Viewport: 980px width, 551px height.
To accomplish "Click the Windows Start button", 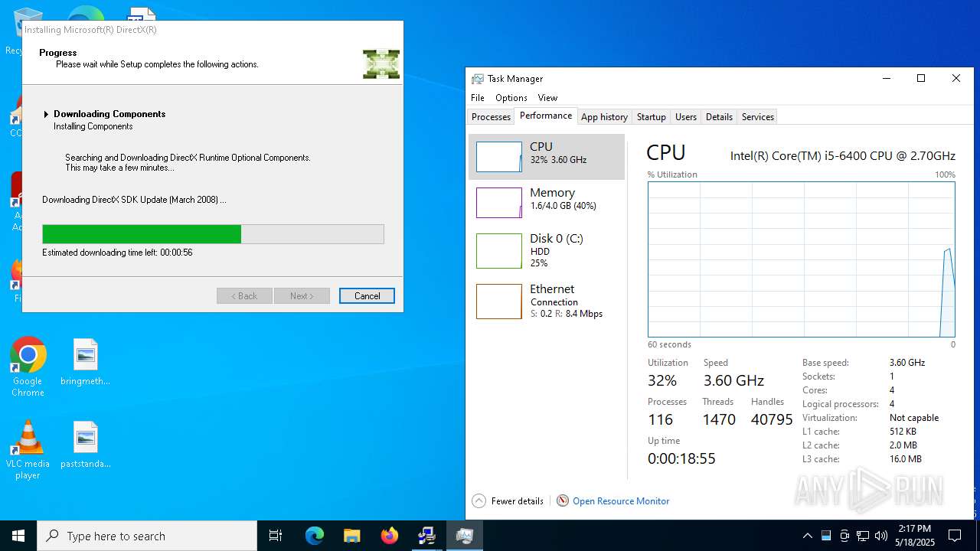I will point(18,536).
